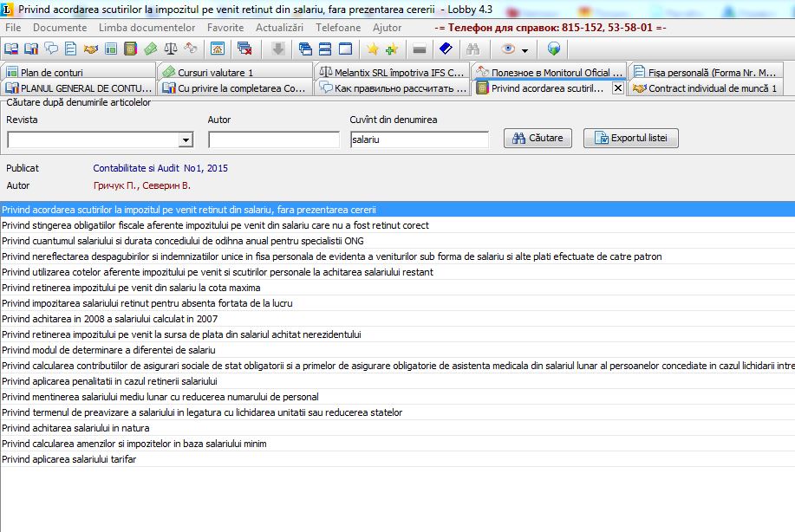Switch to the Plan de conturi tab

pos(79,72)
